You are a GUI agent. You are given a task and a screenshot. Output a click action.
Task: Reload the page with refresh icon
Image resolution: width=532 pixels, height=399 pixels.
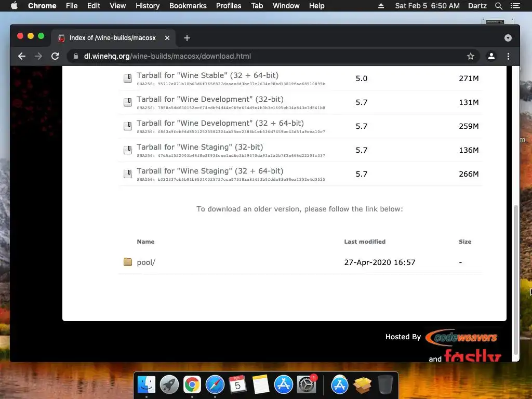(x=55, y=56)
